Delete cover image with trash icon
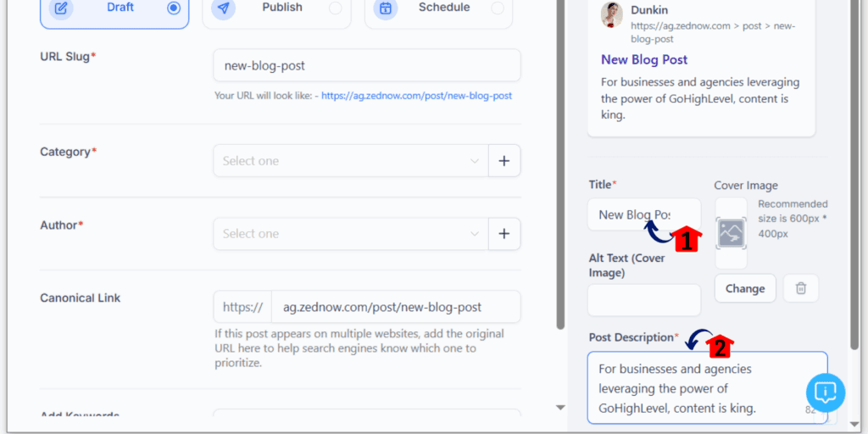The width and height of the screenshot is (868, 434). click(800, 288)
